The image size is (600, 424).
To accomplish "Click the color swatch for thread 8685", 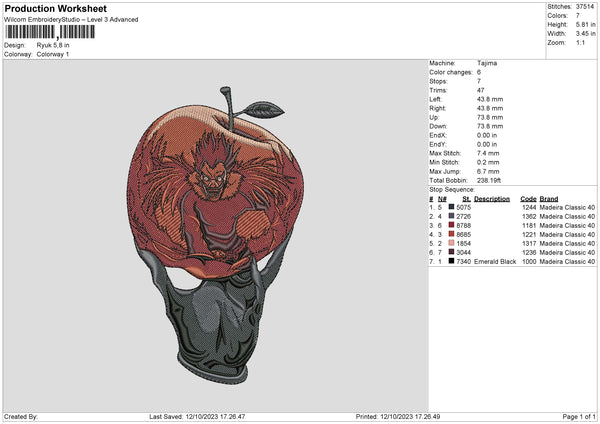I will click(451, 234).
